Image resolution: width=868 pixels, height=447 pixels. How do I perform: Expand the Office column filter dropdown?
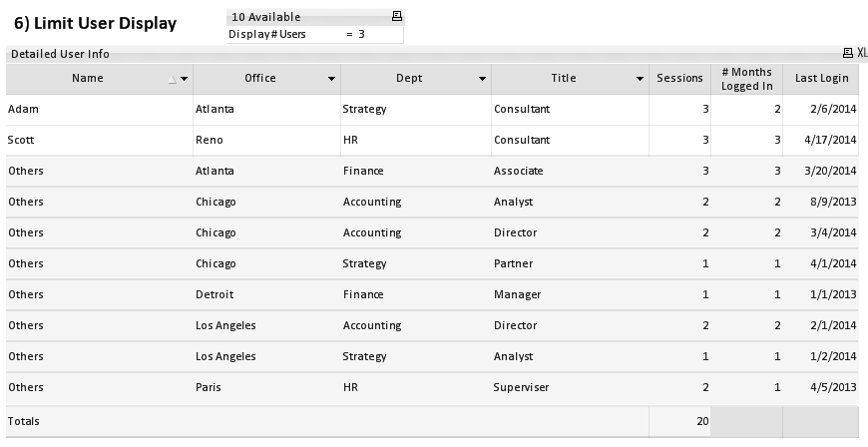coord(331,79)
